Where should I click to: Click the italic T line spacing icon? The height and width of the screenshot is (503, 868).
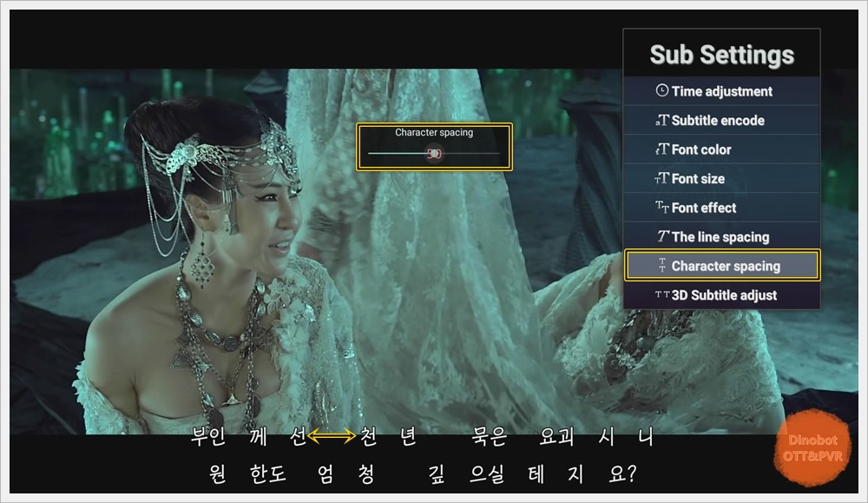point(663,236)
